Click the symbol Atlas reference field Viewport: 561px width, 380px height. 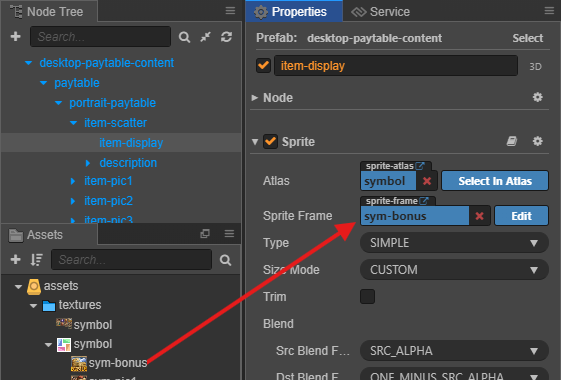click(x=389, y=181)
